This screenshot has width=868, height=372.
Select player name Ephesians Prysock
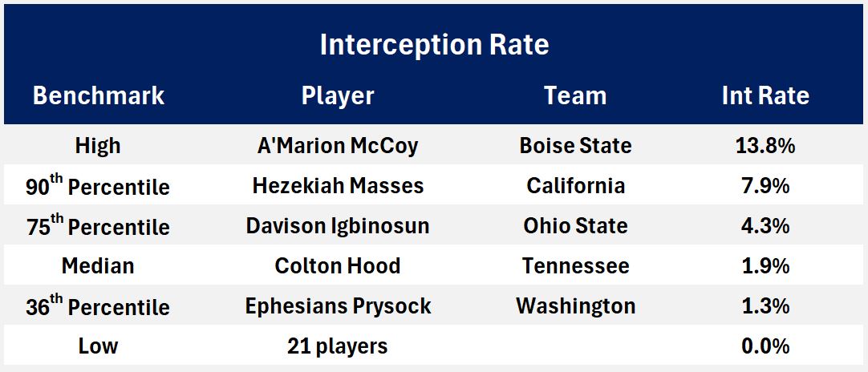click(x=338, y=306)
